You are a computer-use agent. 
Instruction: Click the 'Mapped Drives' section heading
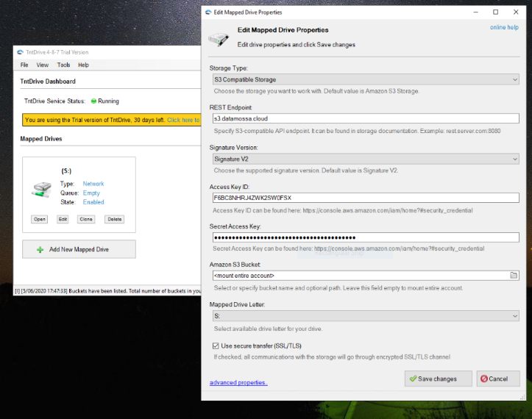pyautogui.click(x=41, y=139)
